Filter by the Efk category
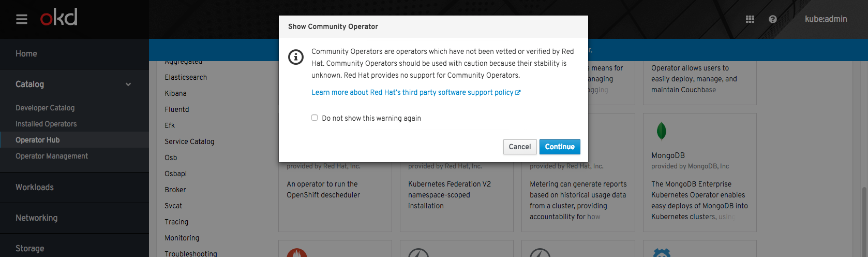 (x=170, y=125)
